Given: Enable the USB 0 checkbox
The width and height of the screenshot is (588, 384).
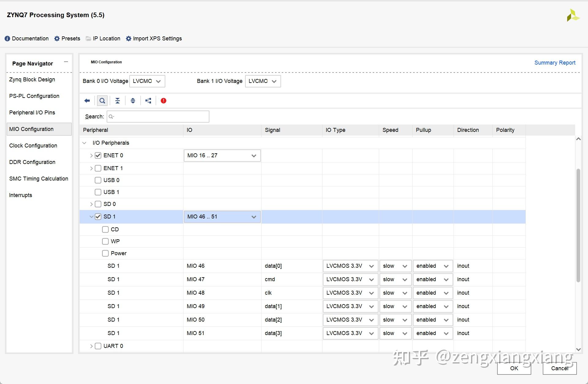Looking at the screenshot, I should [98, 180].
